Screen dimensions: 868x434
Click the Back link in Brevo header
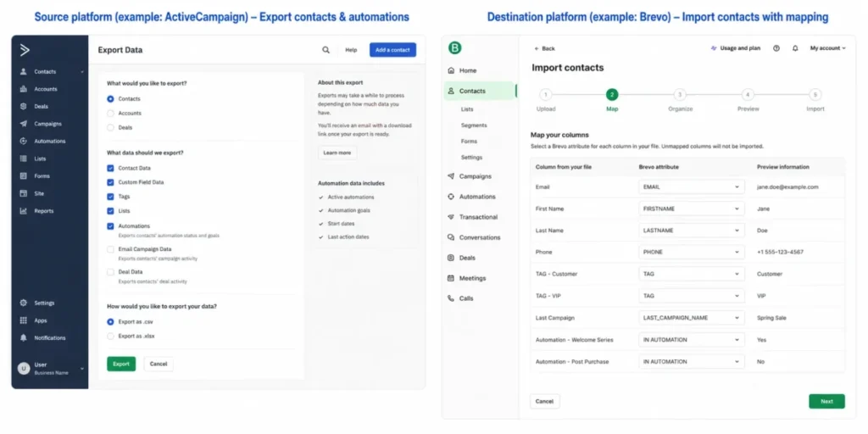click(544, 48)
